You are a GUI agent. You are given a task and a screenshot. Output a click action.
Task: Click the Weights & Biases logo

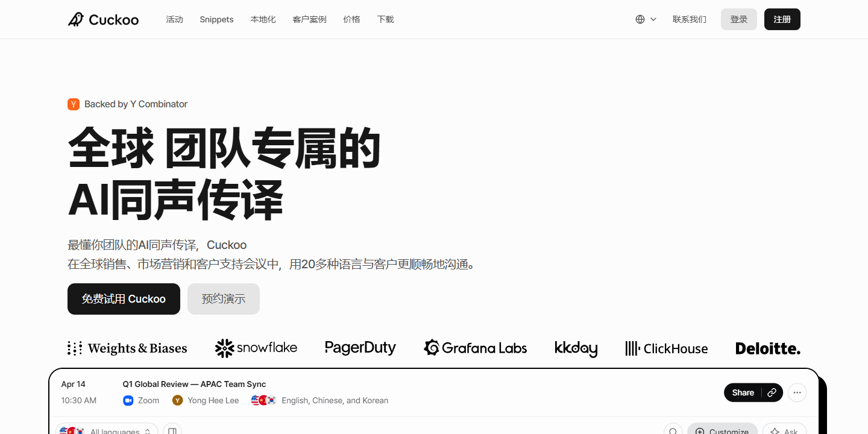[127, 348]
